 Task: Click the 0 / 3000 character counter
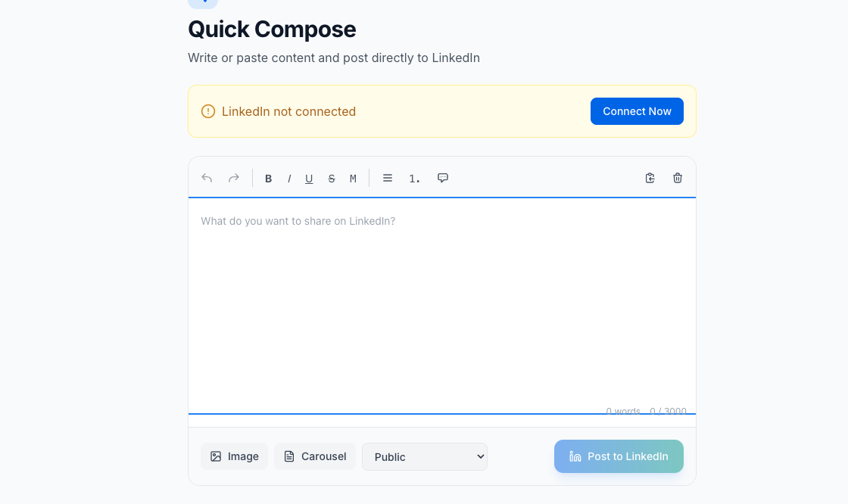click(669, 411)
